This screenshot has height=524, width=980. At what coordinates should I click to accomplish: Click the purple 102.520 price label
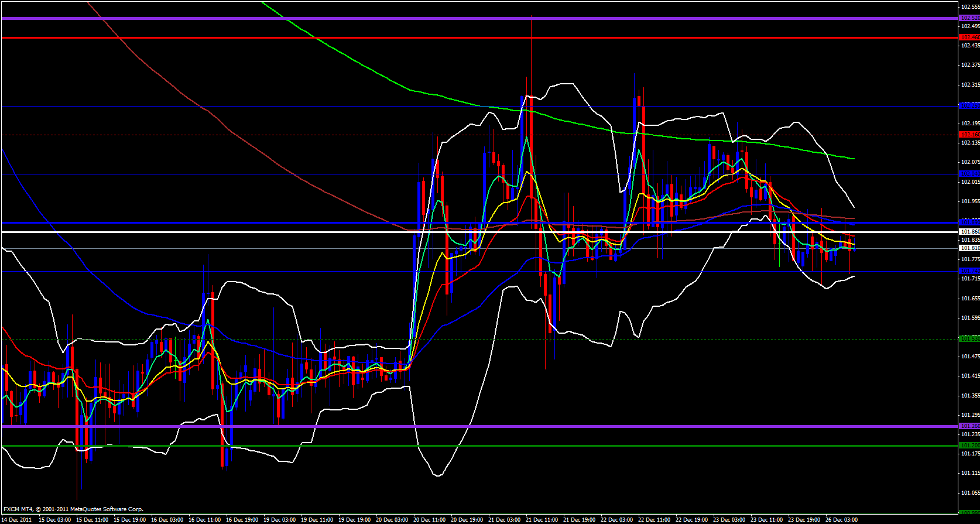click(x=969, y=18)
